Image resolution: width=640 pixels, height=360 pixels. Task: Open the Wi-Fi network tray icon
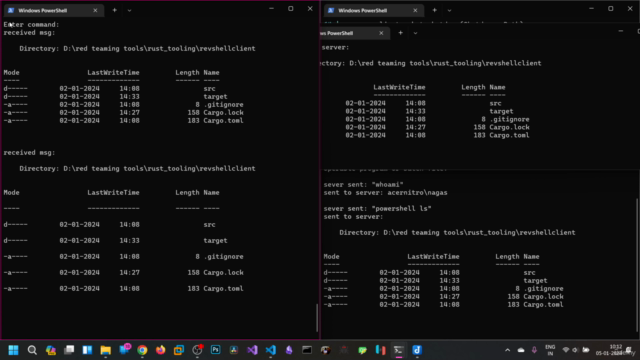pos(566,350)
